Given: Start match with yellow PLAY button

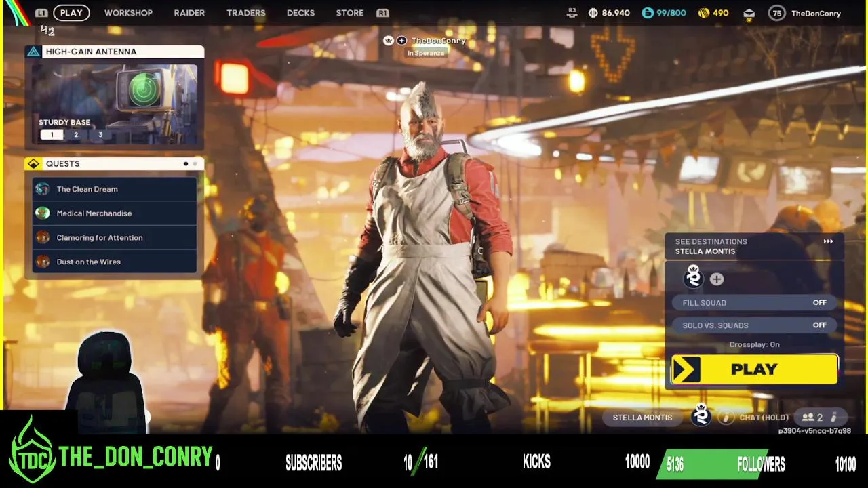Looking at the screenshot, I should click(754, 369).
